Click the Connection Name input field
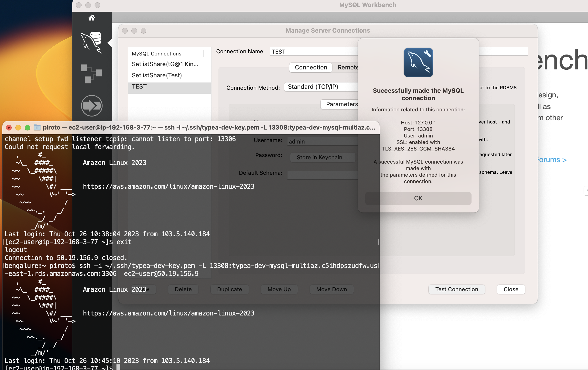The height and width of the screenshot is (370, 588). click(x=314, y=51)
